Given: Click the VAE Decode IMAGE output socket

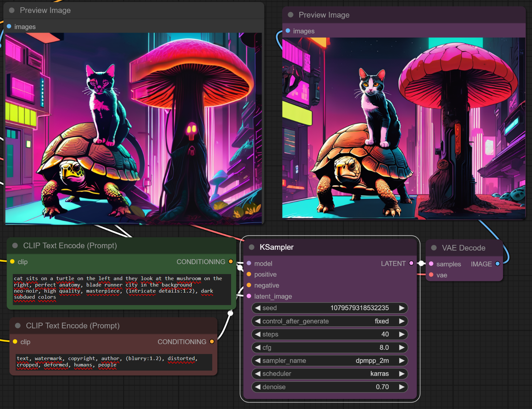Looking at the screenshot, I should pos(497,264).
